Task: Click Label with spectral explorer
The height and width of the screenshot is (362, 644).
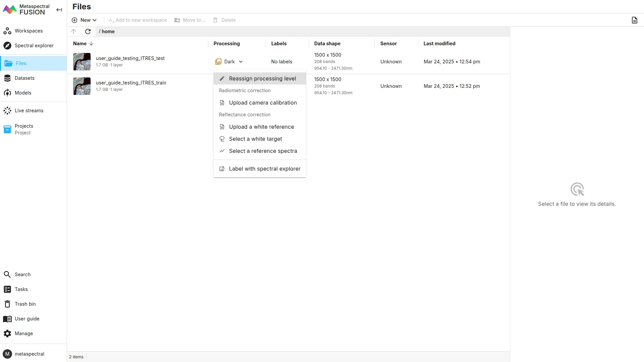Action: (264, 169)
